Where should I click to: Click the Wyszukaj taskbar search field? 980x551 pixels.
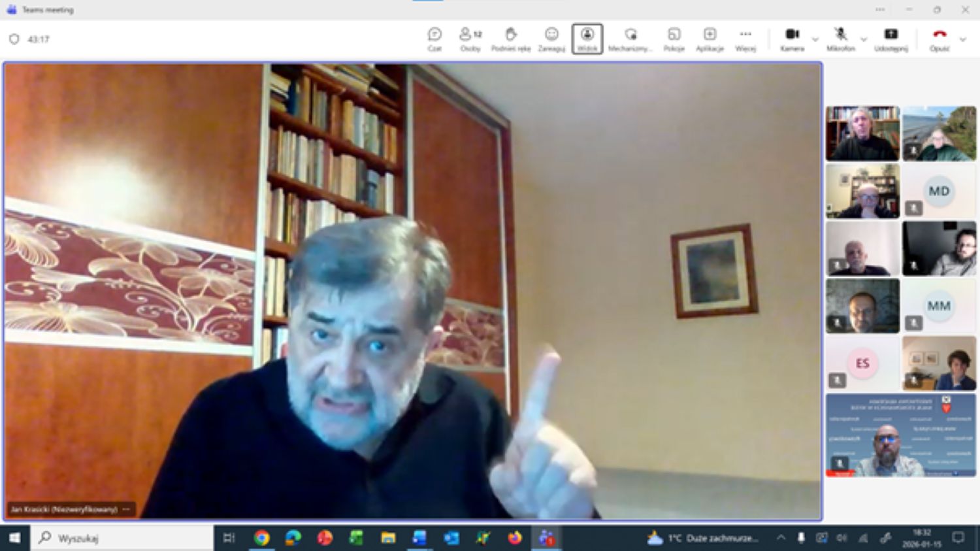[x=124, y=538]
